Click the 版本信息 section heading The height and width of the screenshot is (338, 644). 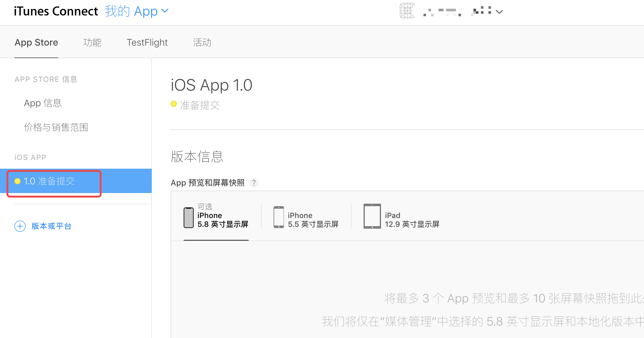coord(197,157)
